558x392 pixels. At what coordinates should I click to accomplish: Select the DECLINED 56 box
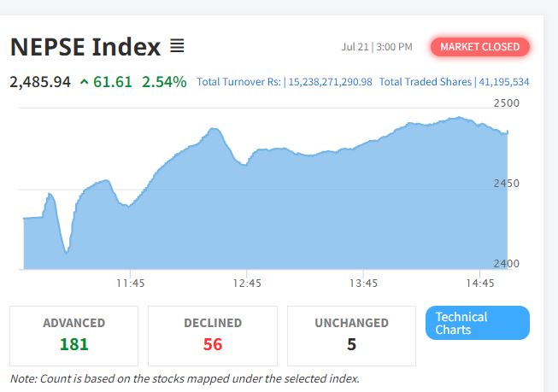(213, 336)
